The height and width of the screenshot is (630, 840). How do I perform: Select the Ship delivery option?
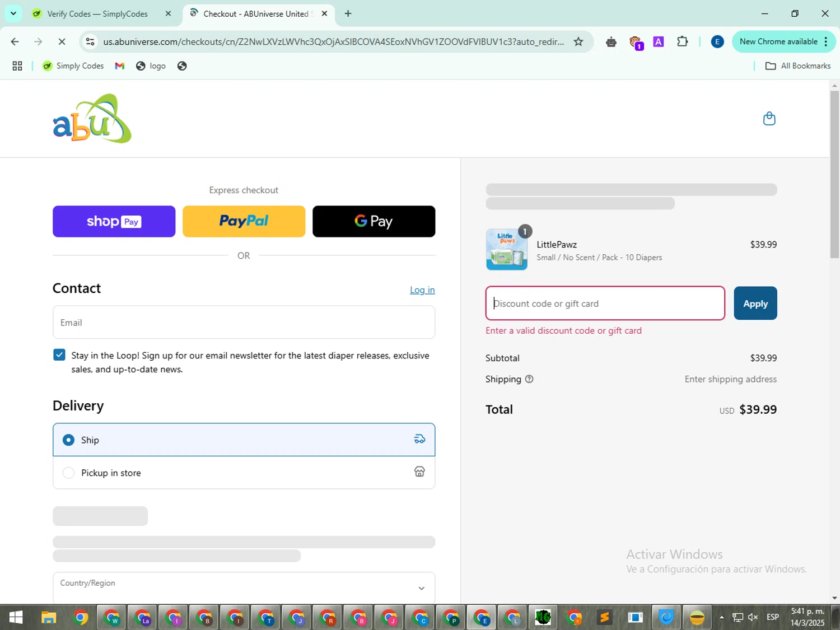coord(244,440)
